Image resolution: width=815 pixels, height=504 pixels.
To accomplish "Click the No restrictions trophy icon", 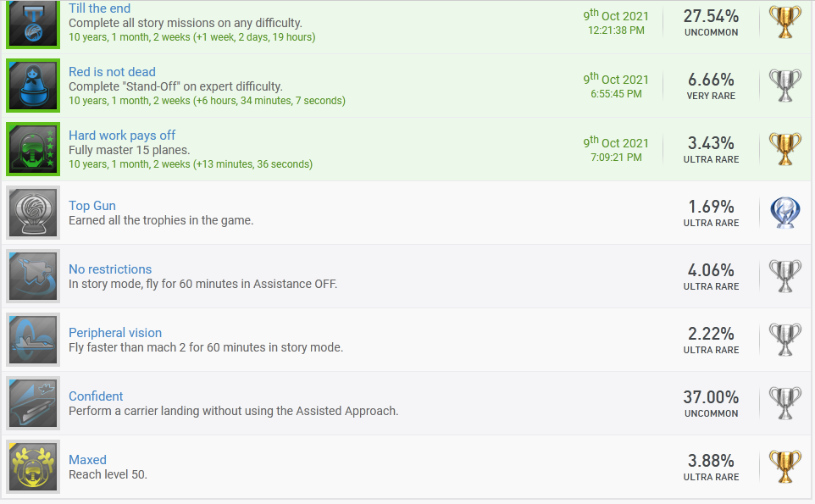I will 34,276.
